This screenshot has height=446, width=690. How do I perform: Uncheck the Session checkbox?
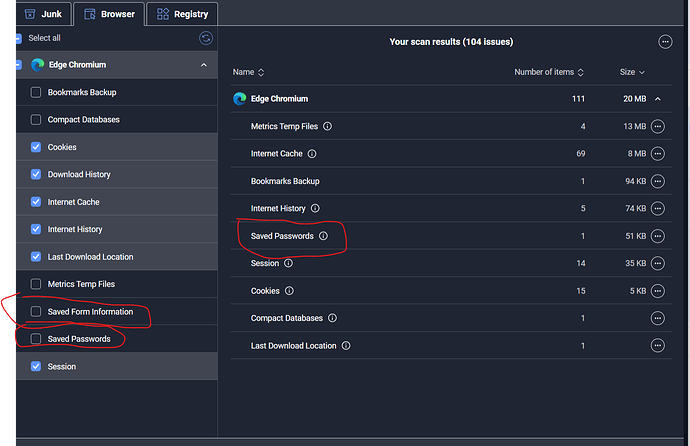[x=36, y=366]
